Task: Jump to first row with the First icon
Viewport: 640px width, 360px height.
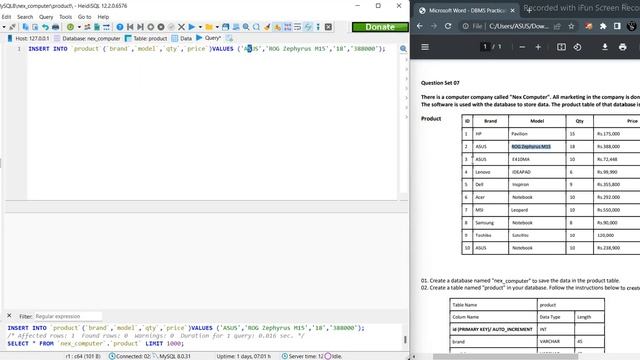Action: (x=130, y=27)
